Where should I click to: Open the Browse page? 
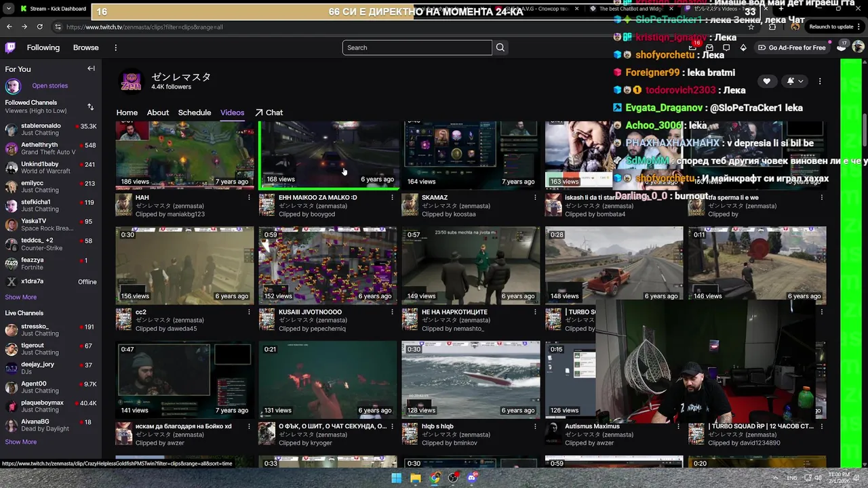pos(86,47)
